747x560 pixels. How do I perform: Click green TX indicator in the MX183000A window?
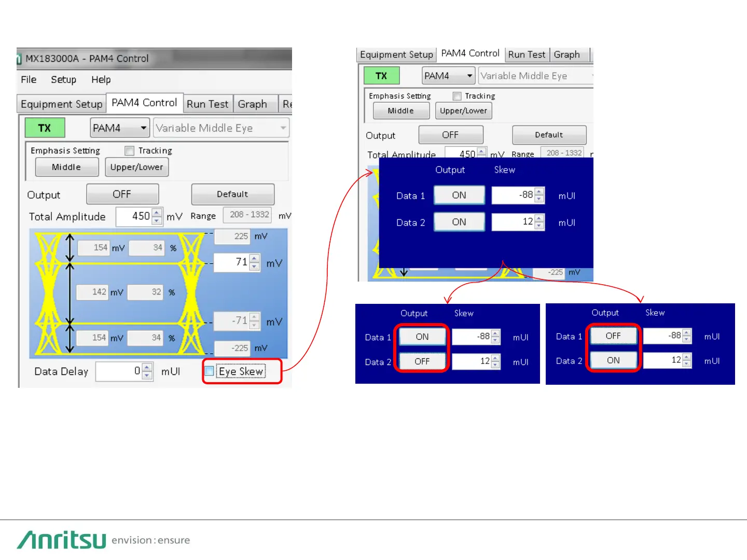pos(45,128)
